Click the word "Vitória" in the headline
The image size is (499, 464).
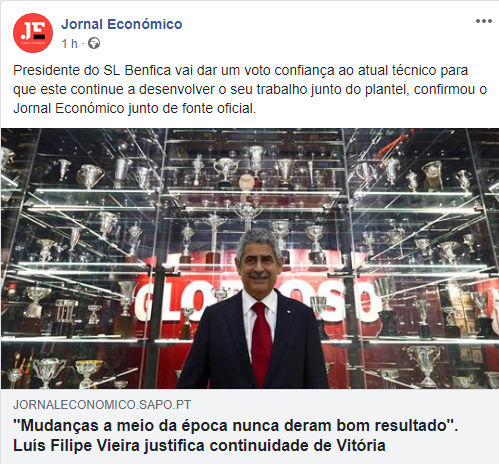tap(361, 446)
